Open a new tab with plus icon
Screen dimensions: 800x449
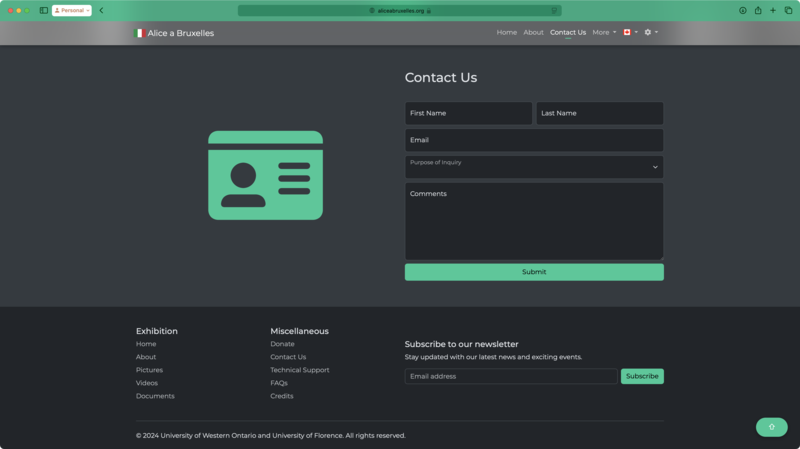tap(773, 10)
